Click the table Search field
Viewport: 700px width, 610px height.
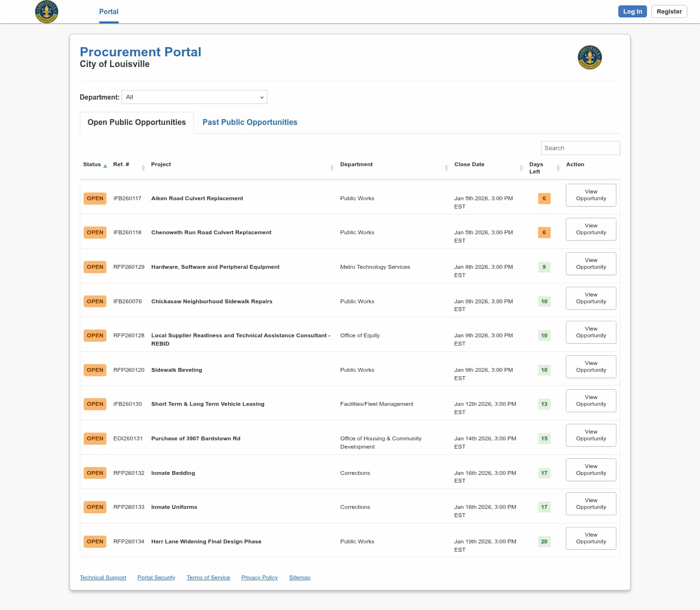click(580, 148)
